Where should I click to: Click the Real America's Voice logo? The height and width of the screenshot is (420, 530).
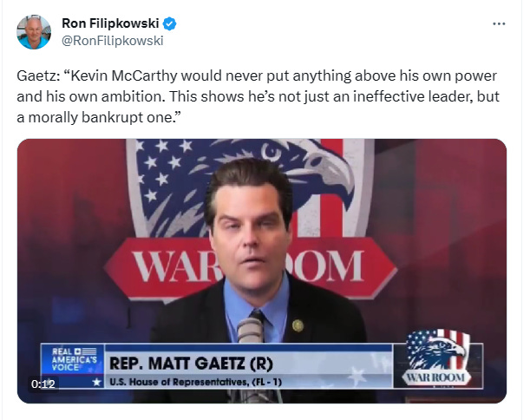click(74, 359)
